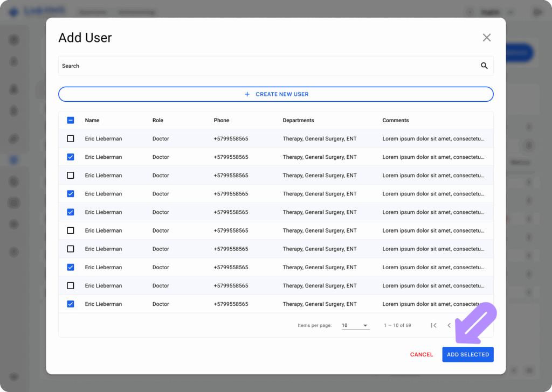552x392 pixels.
Task: Click the plus icon on Create New User
Action: click(x=247, y=94)
